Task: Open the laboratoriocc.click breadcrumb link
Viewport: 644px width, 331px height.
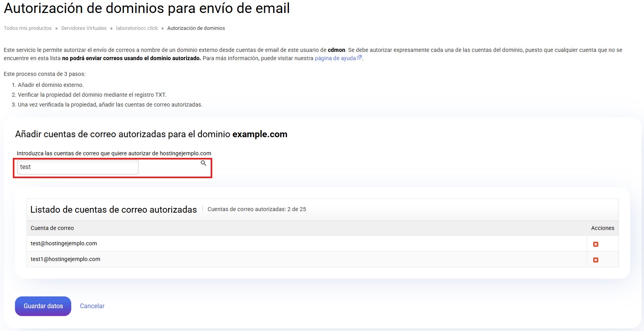Action: 137,28
